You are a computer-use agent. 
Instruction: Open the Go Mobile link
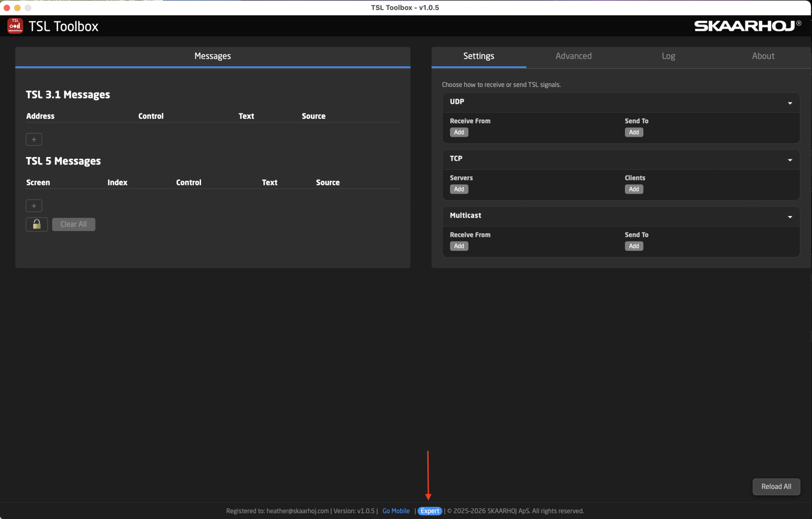click(396, 511)
